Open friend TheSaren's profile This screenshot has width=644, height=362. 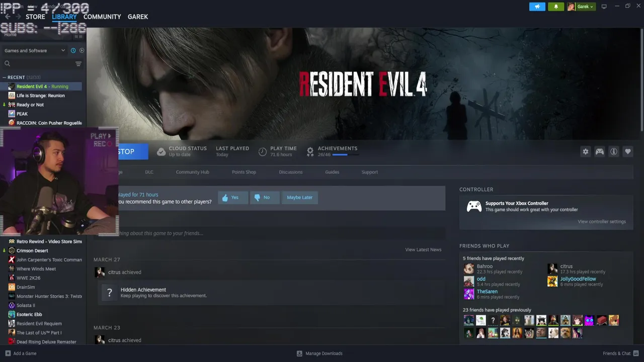tap(487, 292)
